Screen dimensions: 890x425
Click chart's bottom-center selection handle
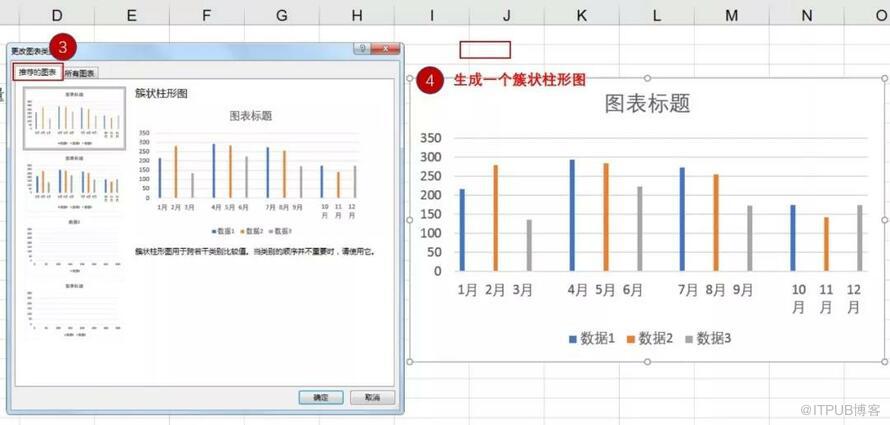pos(647,361)
